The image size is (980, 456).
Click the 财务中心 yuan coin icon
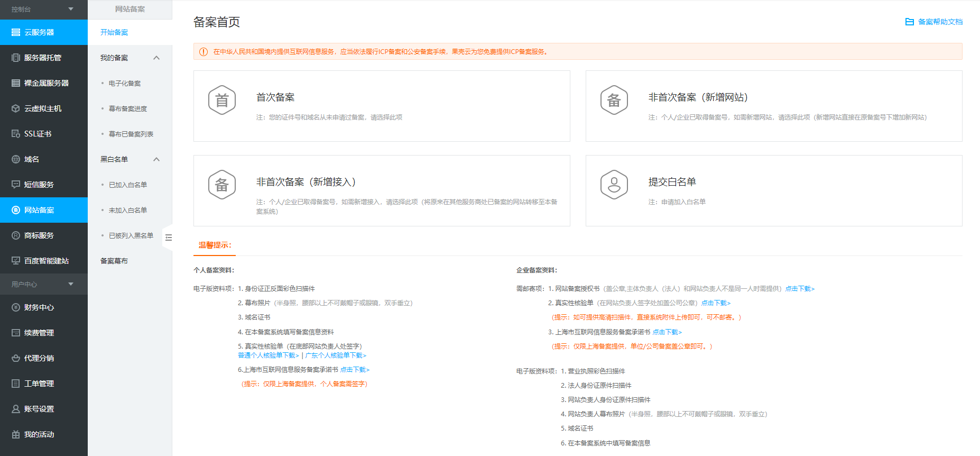point(16,307)
